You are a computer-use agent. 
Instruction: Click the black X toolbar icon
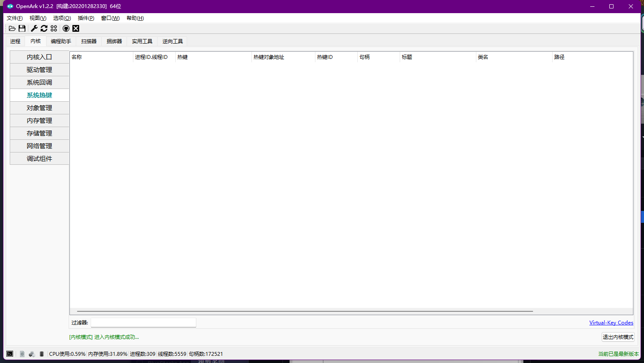click(76, 28)
